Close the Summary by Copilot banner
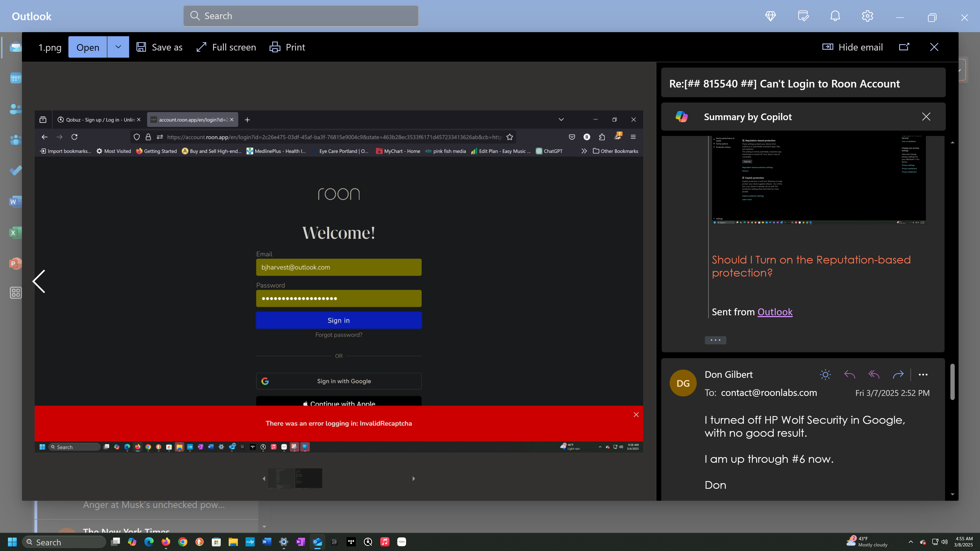The height and width of the screenshot is (551, 980). [x=926, y=117]
